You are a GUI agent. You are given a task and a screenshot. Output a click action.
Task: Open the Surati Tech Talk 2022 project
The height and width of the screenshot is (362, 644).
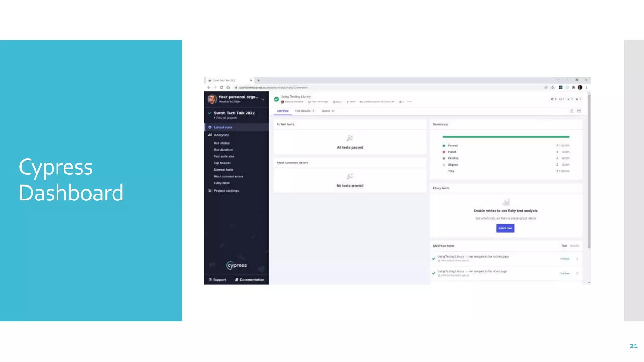[x=234, y=113]
